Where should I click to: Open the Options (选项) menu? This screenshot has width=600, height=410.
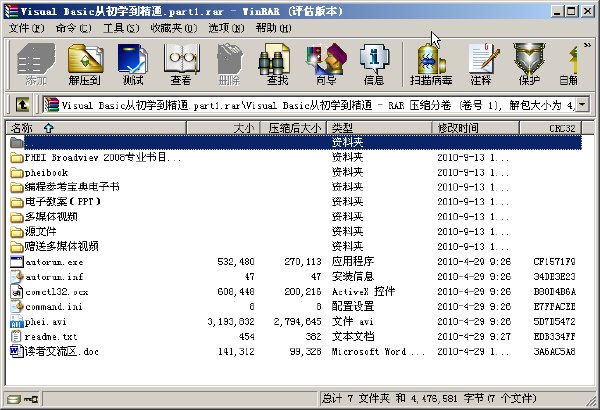click(x=226, y=28)
